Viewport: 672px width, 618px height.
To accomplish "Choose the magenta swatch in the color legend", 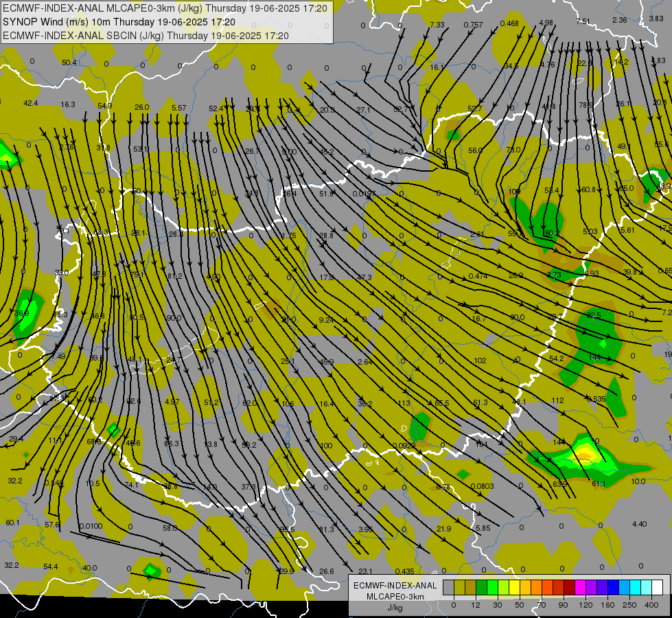I will click(x=580, y=588).
